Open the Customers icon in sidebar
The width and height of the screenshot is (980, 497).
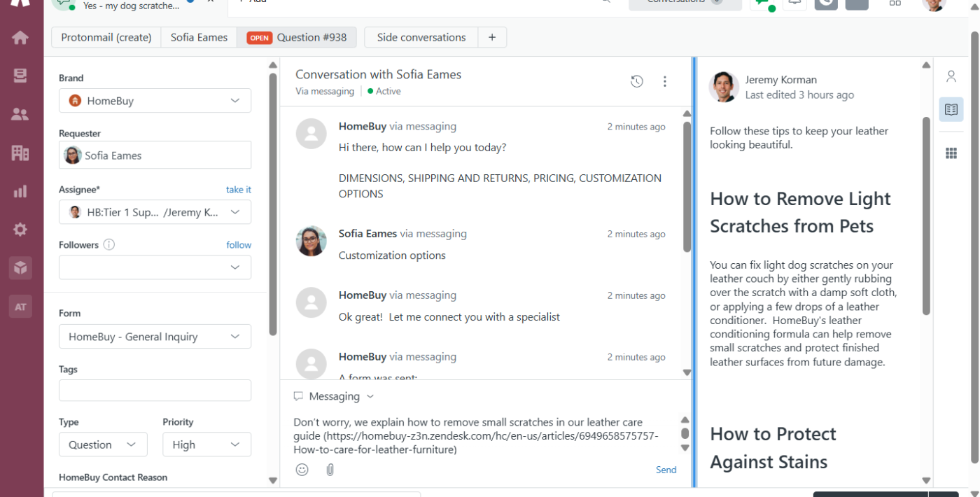(20, 114)
